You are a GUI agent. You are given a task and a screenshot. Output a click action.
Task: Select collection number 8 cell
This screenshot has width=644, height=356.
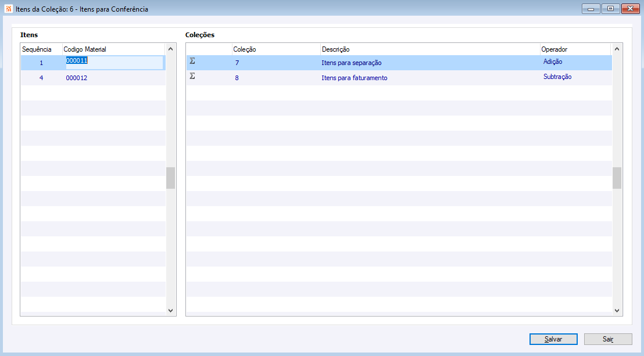237,78
